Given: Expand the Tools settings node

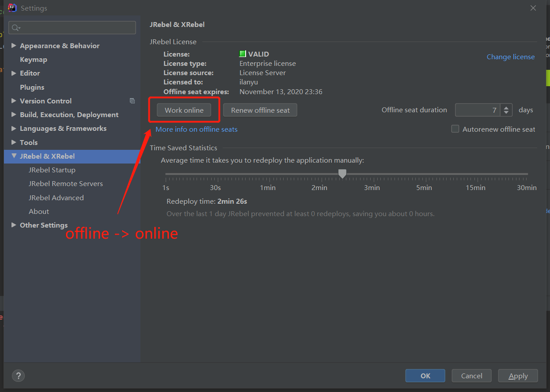Looking at the screenshot, I should 14,142.
